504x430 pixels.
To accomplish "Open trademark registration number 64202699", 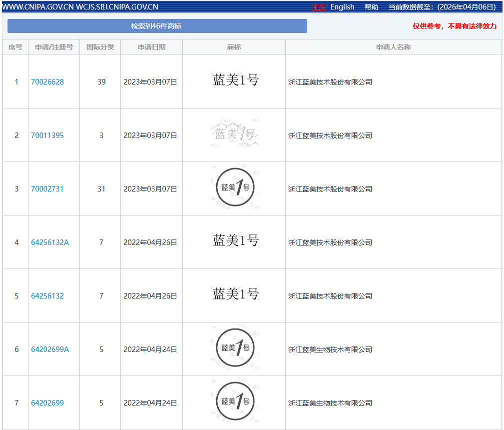I will click(47, 402).
